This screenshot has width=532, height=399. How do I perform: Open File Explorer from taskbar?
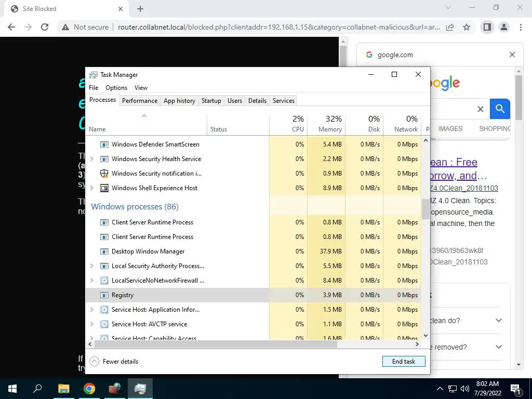pos(63,389)
